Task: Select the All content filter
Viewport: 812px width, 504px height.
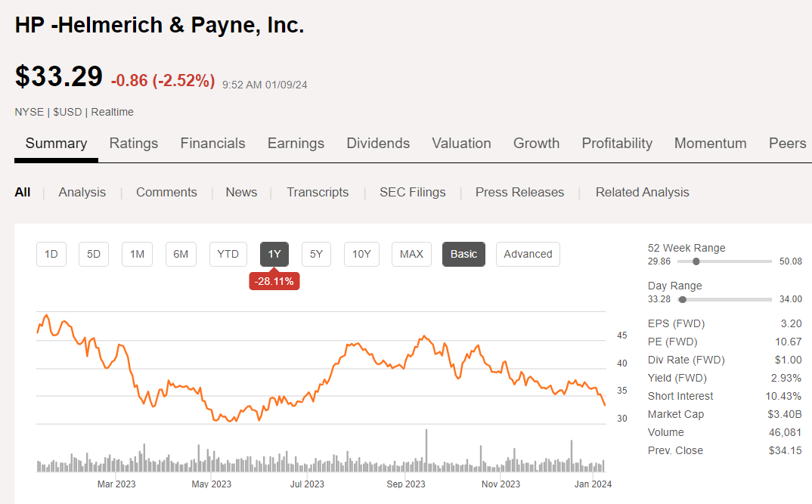Action: (x=22, y=192)
